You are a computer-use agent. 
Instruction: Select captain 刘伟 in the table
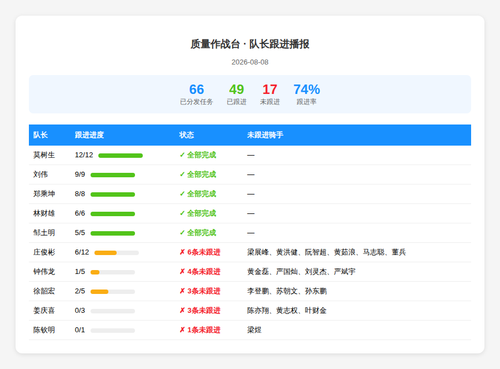[40, 174]
